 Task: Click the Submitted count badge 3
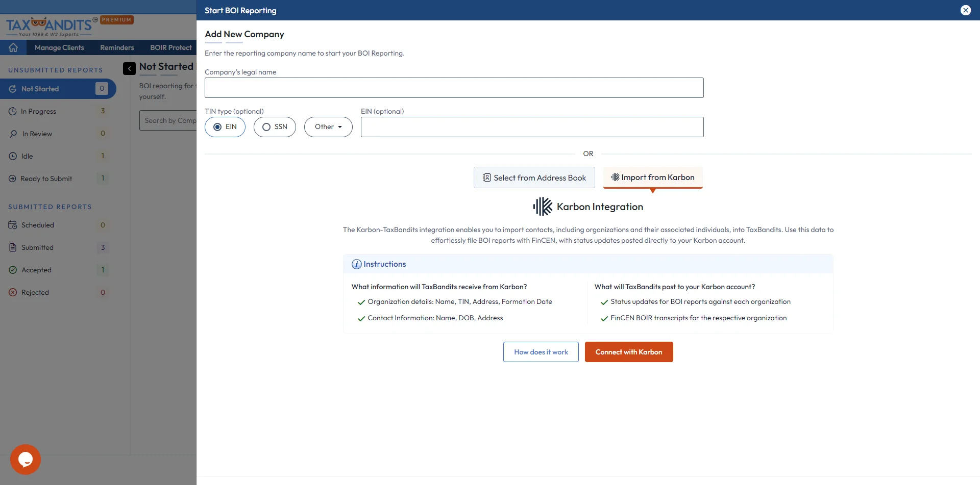pos(103,247)
